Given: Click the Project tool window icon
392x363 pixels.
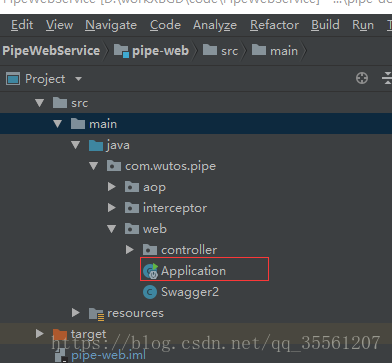Looking at the screenshot, I should [x=13, y=79].
